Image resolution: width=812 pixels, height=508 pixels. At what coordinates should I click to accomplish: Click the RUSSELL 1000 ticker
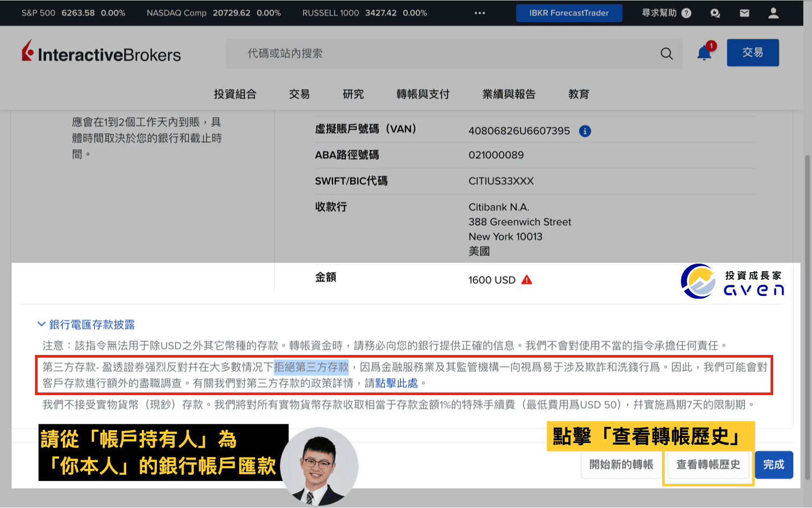click(x=365, y=13)
